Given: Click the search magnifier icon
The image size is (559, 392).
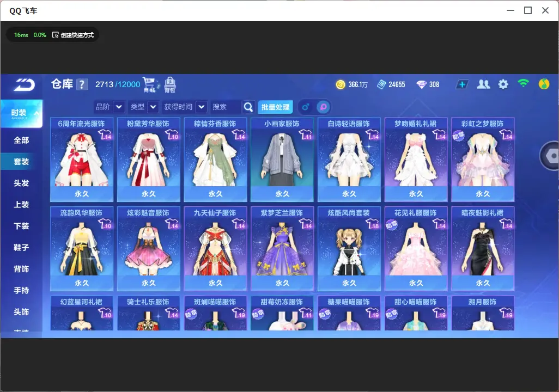Looking at the screenshot, I should click(x=248, y=107).
